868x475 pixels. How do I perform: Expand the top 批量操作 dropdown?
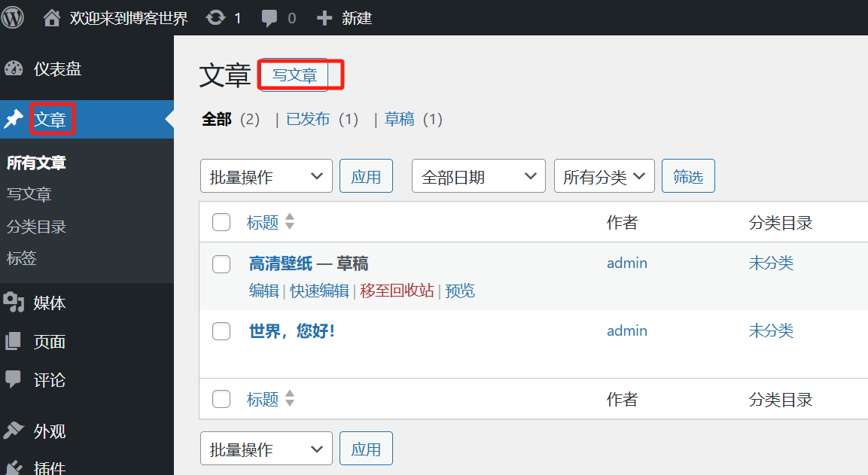266,176
